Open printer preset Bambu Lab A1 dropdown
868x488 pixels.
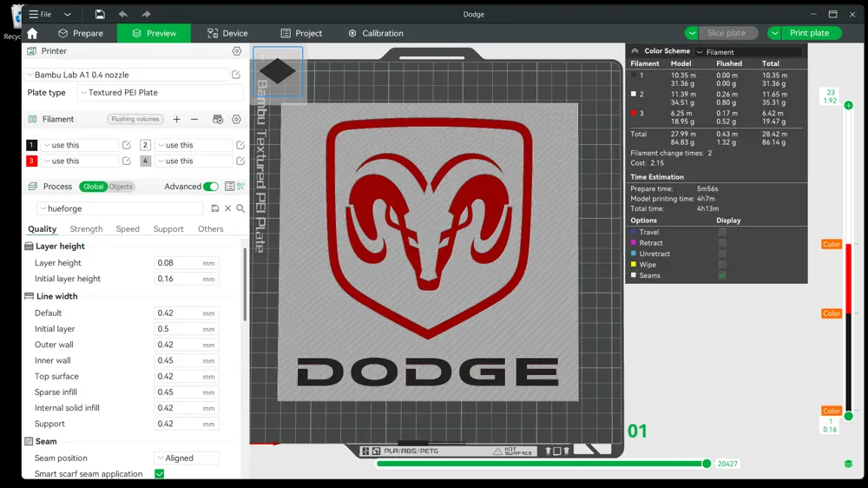(x=126, y=75)
